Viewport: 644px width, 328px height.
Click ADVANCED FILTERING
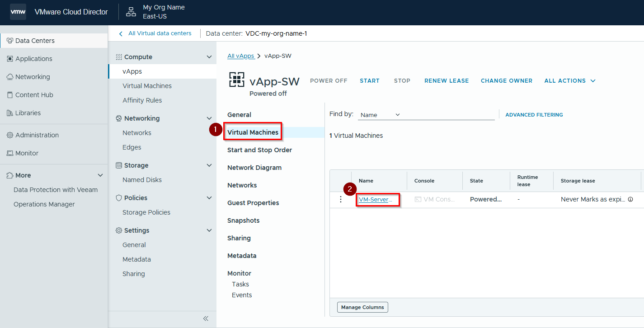point(534,115)
